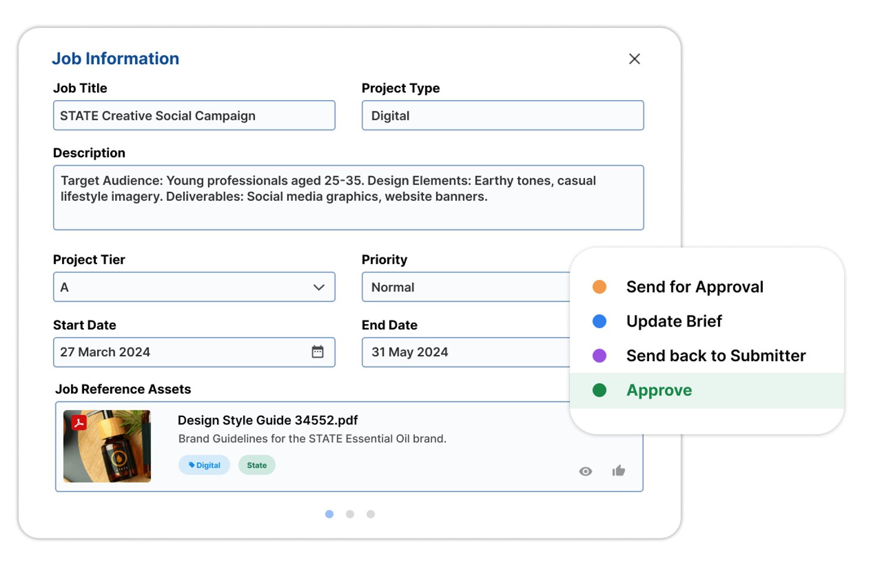Click the Digital tag chip
882x588 pixels.
click(x=204, y=465)
